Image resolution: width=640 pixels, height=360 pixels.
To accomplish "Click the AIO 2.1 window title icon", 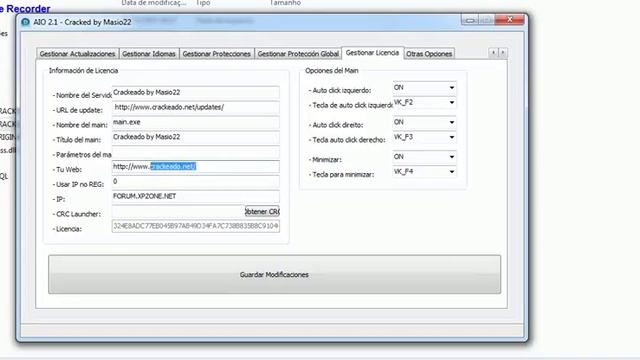I will [25, 22].
